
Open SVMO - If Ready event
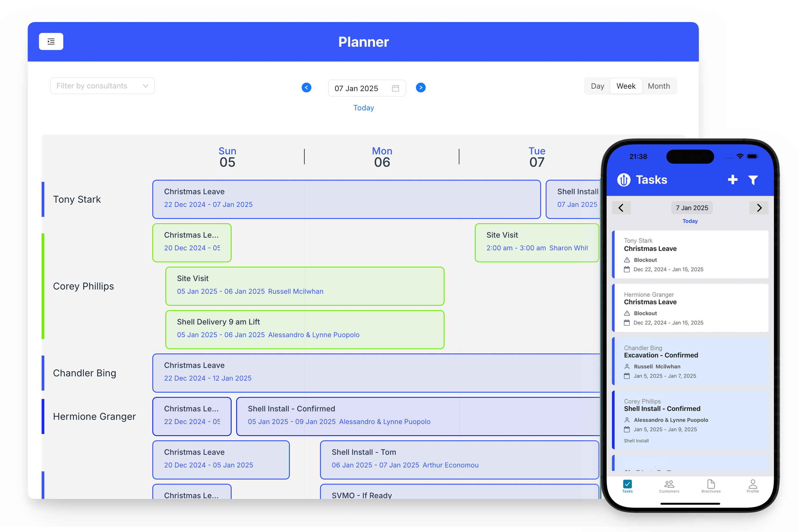pyautogui.click(x=459, y=492)
